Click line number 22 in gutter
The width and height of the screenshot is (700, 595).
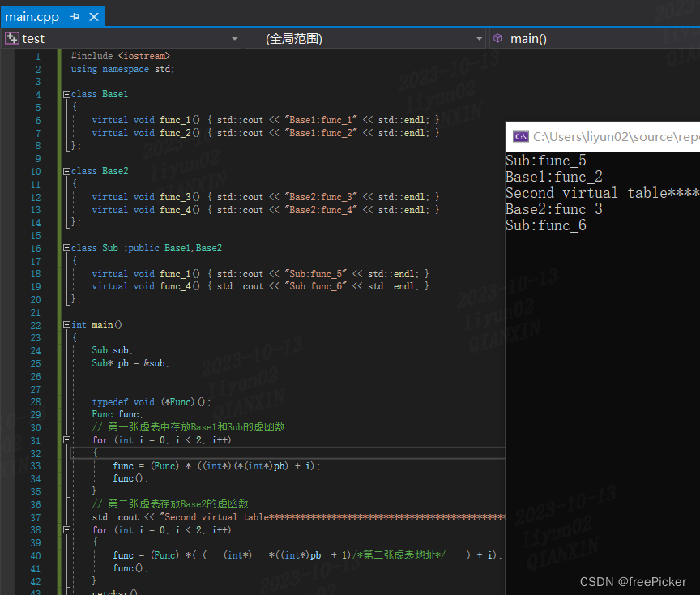pyautogui.click(x=36, y=325)
